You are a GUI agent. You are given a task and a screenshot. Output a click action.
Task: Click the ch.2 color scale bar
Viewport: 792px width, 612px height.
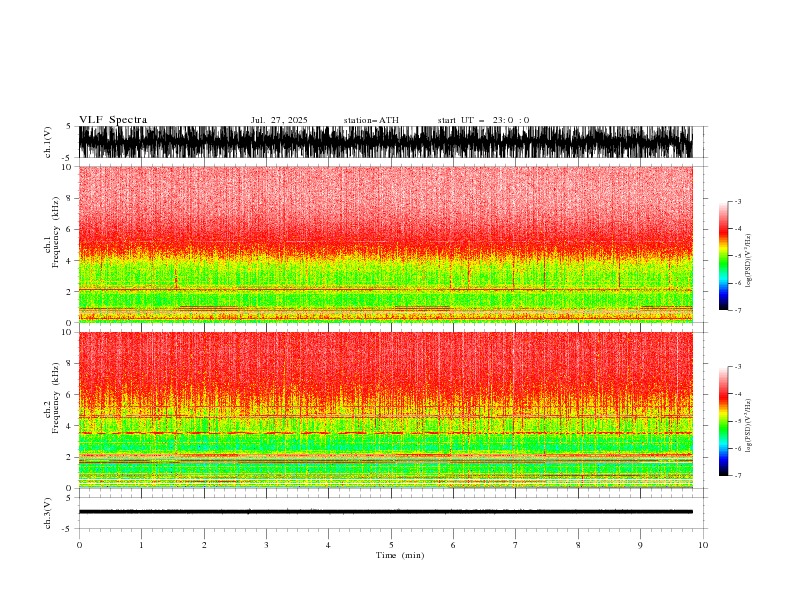click(723, 421)
